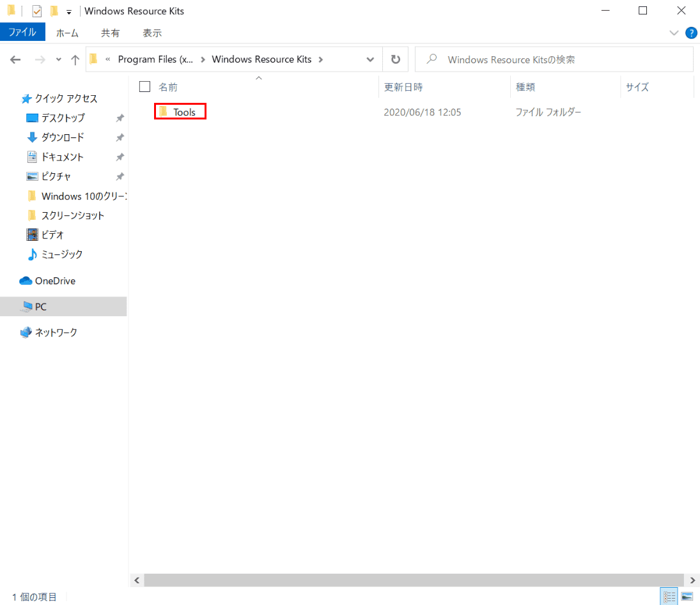Click the New Folder icon in the title bar
The width and height of the screenshot is (700, 605).
point(54,11)
